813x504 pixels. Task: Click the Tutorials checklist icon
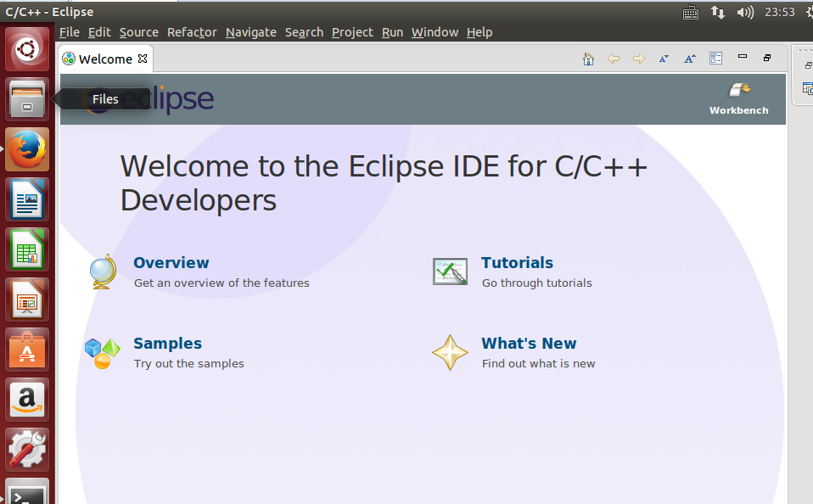click(450, 272)
